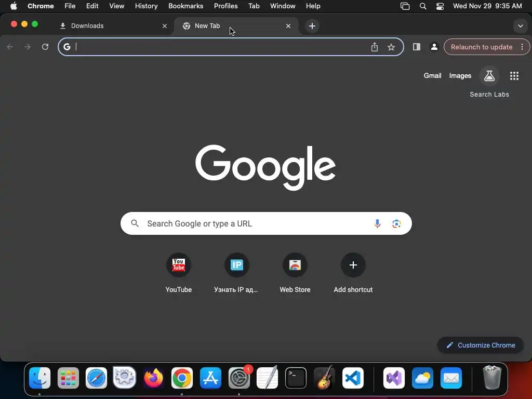Image resolution: width=532 pixels, height=399 pixels.
Task: Open Mail from the Dock
Action: point(451,378)
